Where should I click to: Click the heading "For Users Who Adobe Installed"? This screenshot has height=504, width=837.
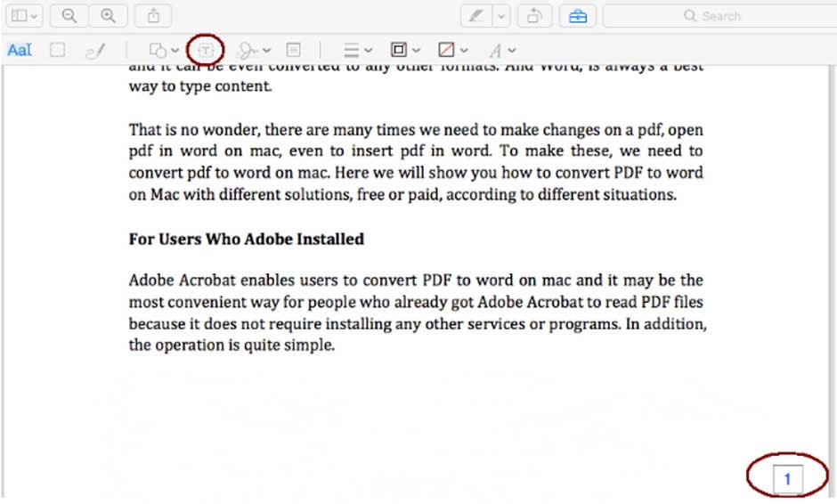click(246, 239)
